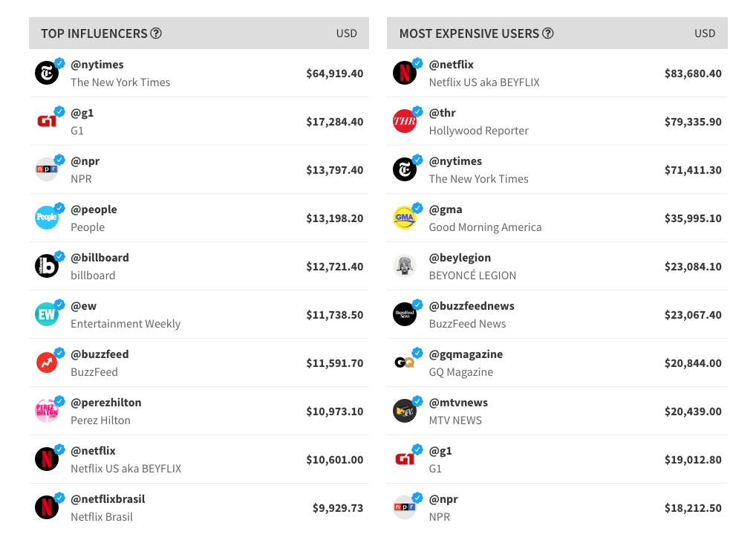Open the @buzzfeednews handle link
The height and width of the screenshot is (543, 756).
pos(472,306)
